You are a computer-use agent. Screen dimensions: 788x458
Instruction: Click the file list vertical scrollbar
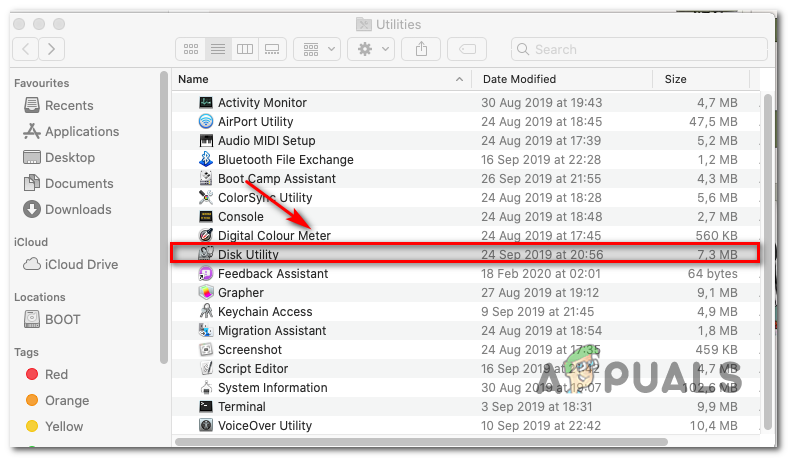pos(767,261)
